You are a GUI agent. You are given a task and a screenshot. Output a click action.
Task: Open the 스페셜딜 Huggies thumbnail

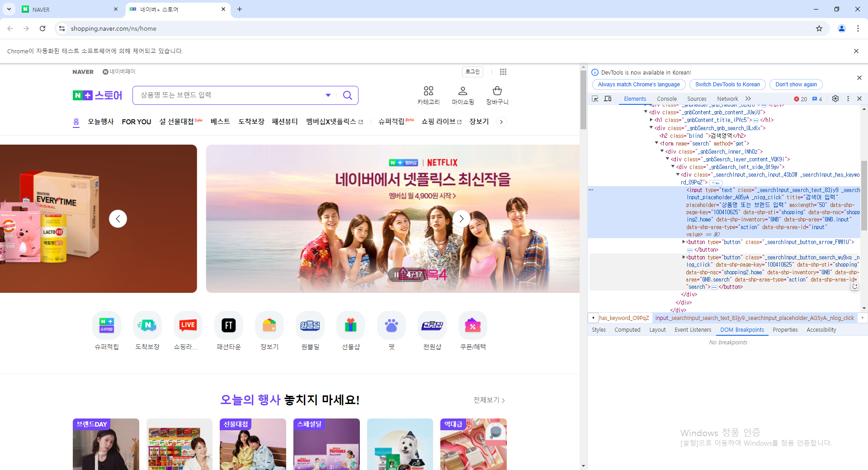[x=326, y=444]
